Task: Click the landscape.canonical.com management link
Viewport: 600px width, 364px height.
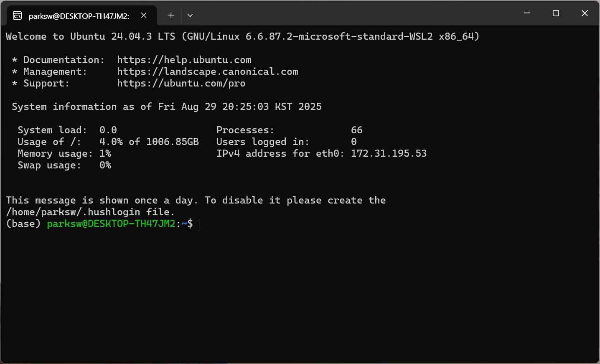Action: tap(207, 71)
